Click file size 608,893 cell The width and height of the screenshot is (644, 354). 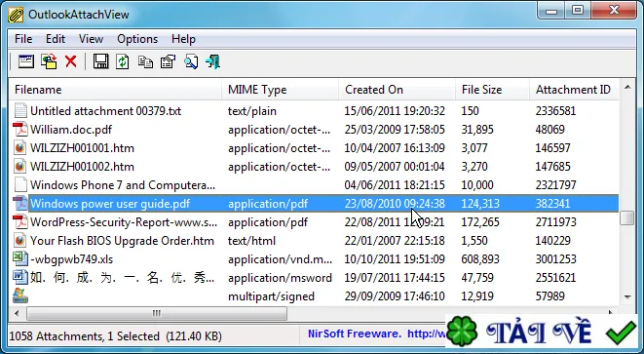480,259
